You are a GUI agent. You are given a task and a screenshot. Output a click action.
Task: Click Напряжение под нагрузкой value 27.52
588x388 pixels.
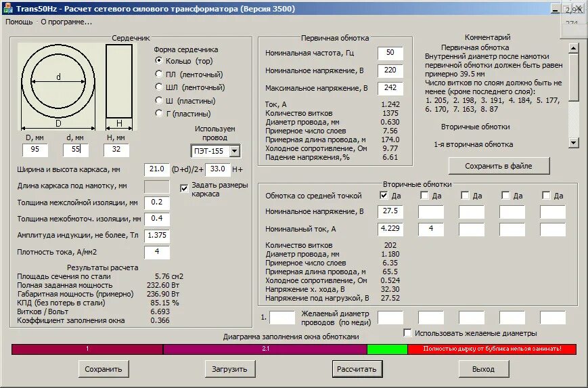click(390, 298)
